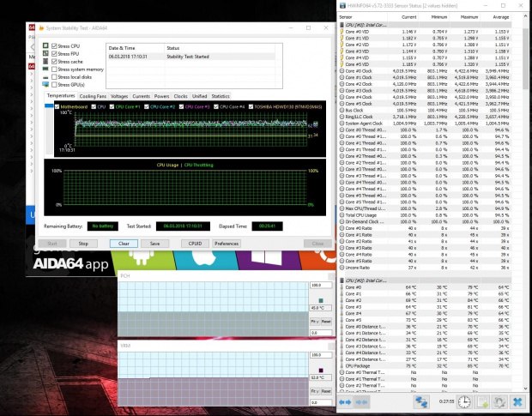Viewport: 532px width, 416px height.
Task: Click HWiNFO64 title bar app icon
Action: click(x=342, y=5)
